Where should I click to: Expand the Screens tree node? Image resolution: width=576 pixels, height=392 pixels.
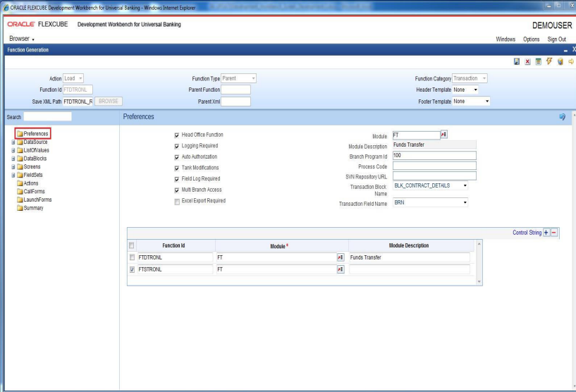(x=13, y=167)
